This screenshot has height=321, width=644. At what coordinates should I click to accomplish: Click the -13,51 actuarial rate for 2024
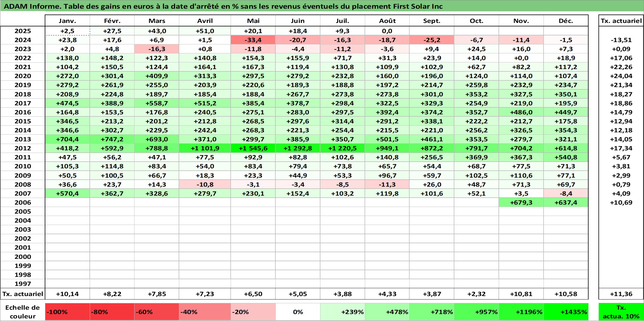(621, 40)
